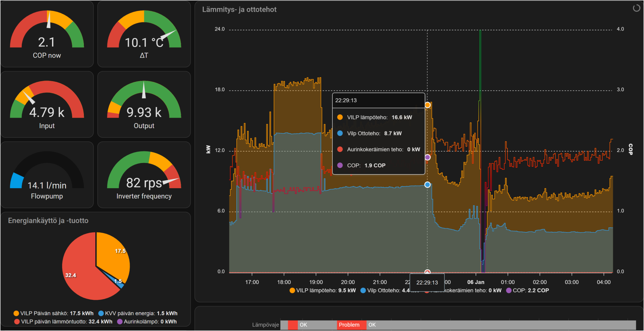Click the Energiankäyttö ja -tuotto card title

pos(48,221)
